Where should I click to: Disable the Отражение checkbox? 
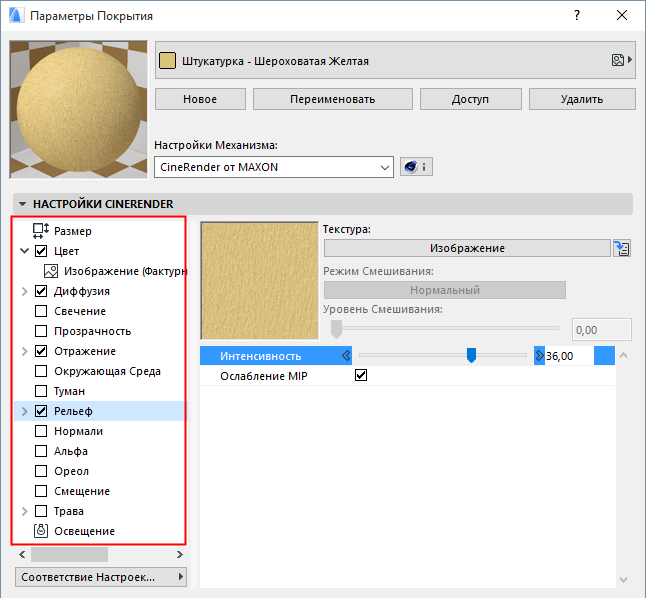click(41, 351)
